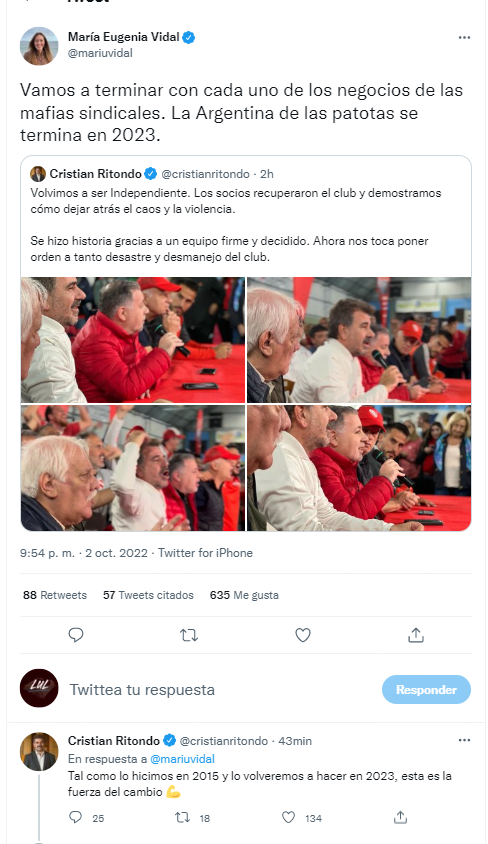The image size is (488, 844).
Task: Open the 635 Me gusta list
Action: 244,595
